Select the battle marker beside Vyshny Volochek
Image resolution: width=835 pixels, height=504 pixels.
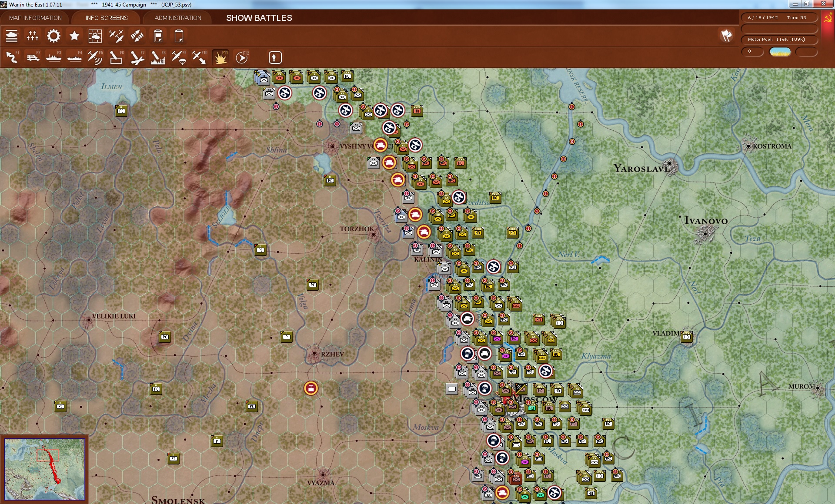(x=381, y=145)
